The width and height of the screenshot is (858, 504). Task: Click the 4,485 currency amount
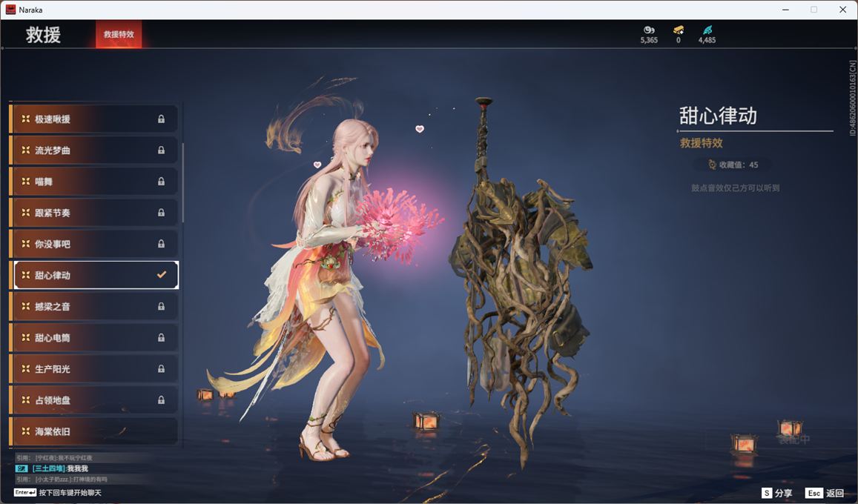tap(707, 40)
